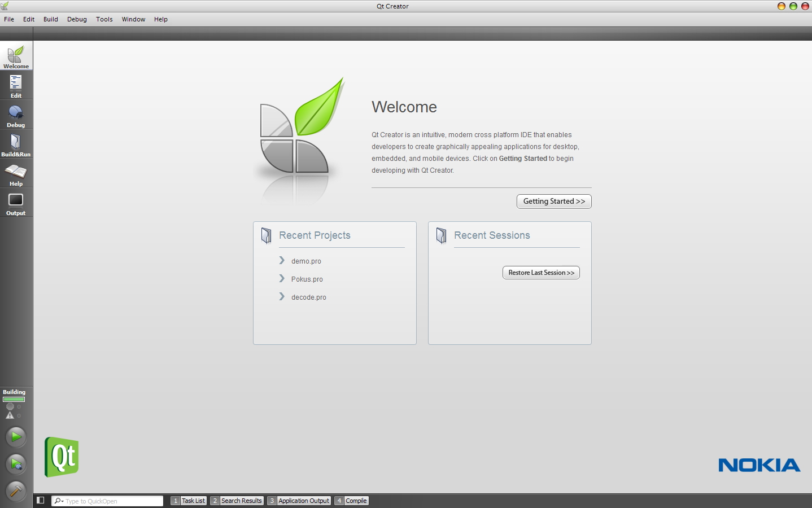Click the Recent Sessions folder icon
Screen dimensions: 812x508
442,235
